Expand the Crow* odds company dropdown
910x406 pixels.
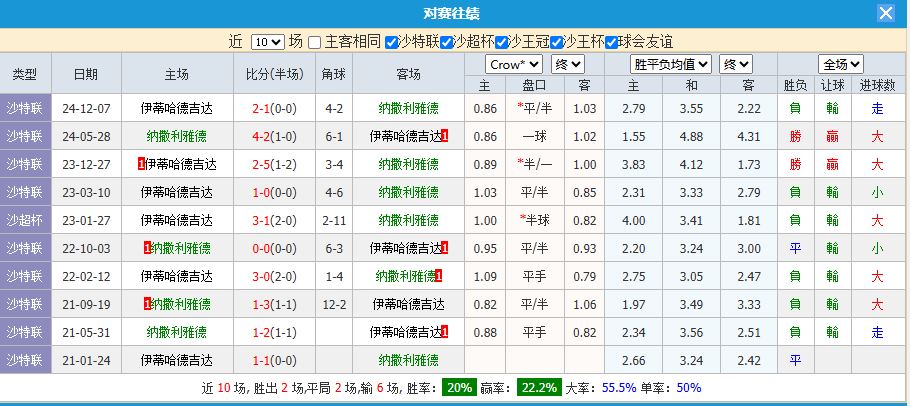coord(514,64)
